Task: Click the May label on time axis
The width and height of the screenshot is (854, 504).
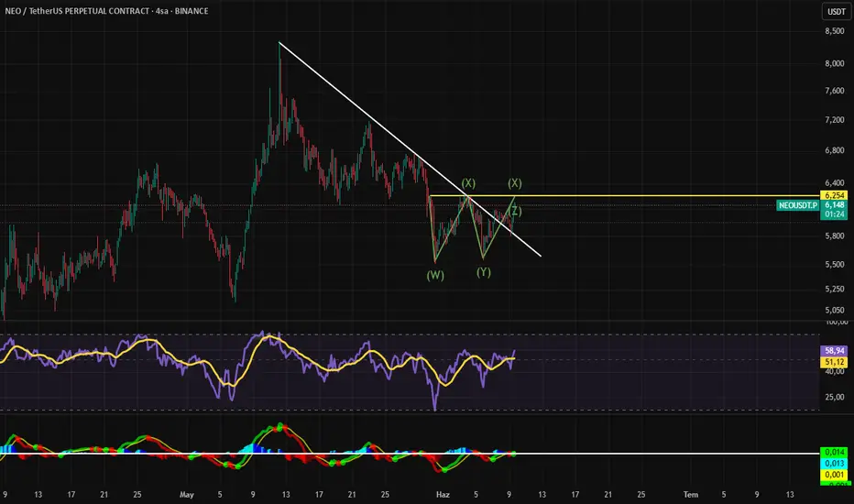Action: click(187, 495)
